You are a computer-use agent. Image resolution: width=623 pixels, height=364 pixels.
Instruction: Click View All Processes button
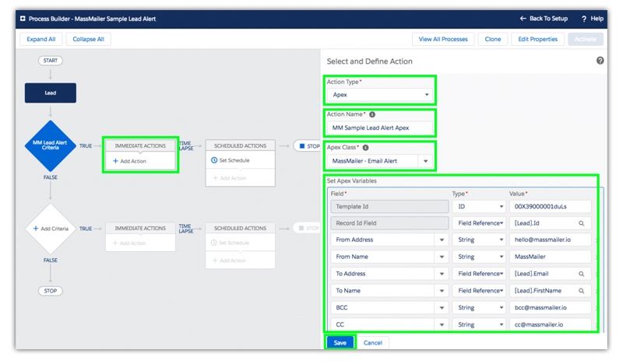(x=442, y=39)
